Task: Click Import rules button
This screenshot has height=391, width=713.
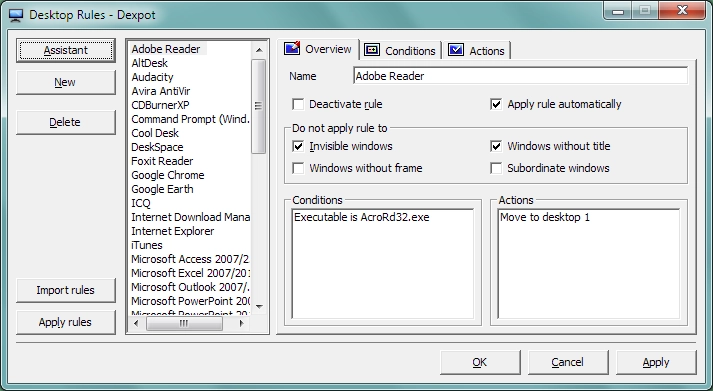Action: pyautogui.click(x=66, y=290)
